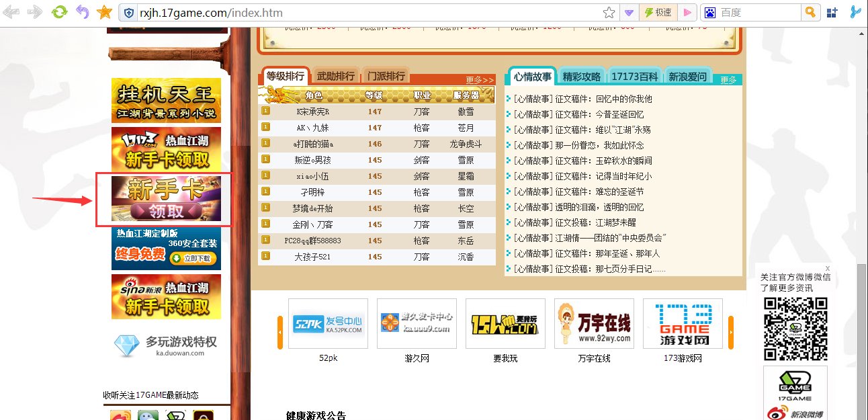Open the purple 新手卡 领取 banner
The width and height of the screenshot is (868, 420).
pyautogui.click(x=166, y=198)
